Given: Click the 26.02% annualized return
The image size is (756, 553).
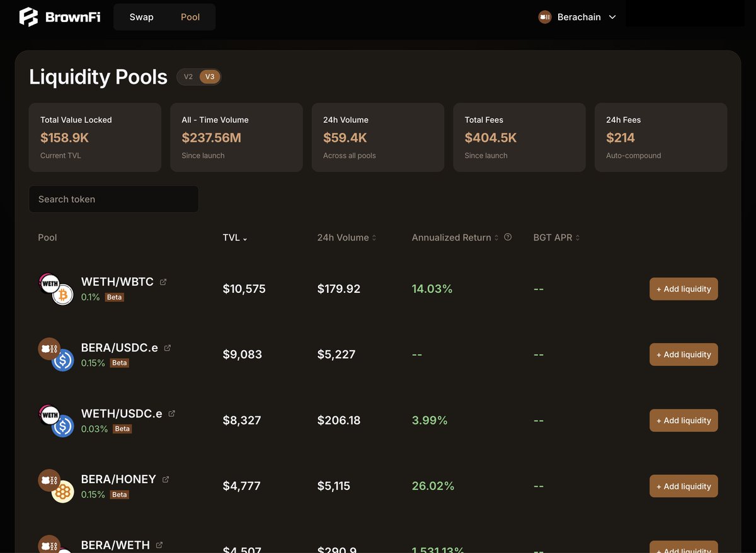Looking at the screenshot, I should tap(433, 486).
